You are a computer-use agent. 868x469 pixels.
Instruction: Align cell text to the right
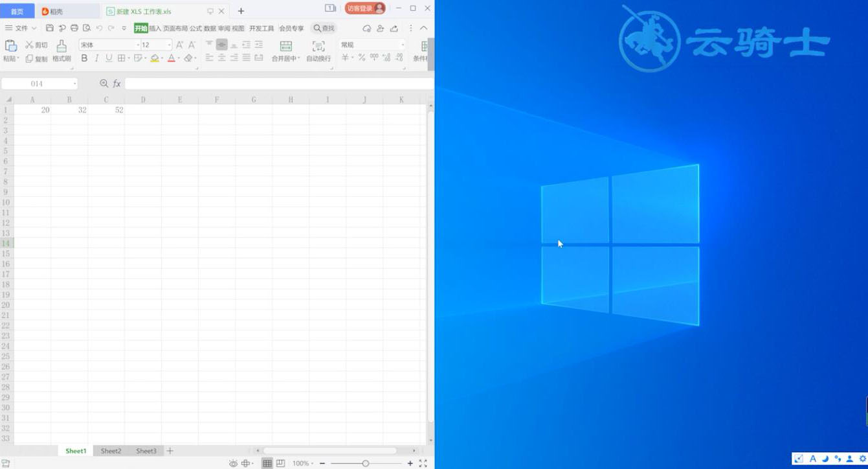tap(234, 58)
